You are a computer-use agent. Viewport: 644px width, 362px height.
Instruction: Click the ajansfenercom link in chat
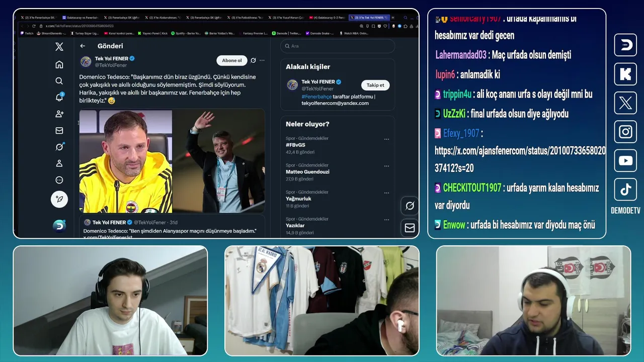point(520,159)
